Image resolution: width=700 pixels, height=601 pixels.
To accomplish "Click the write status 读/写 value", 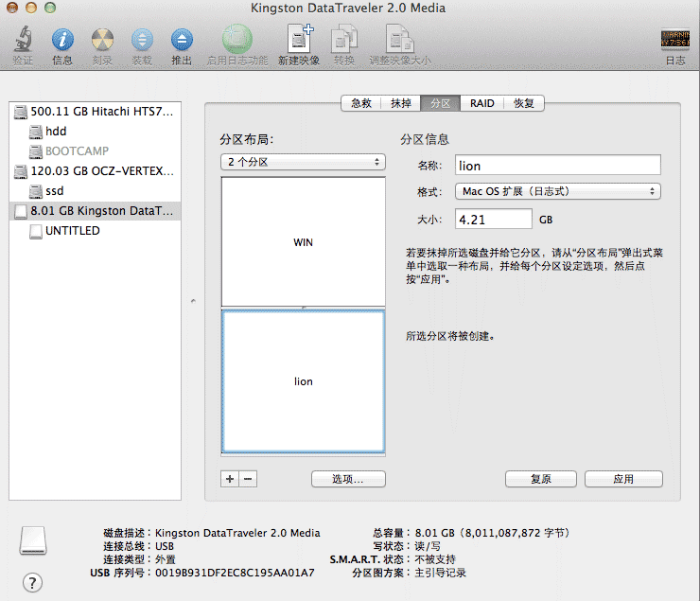I will pyautogui.click(x=428, y=546).
